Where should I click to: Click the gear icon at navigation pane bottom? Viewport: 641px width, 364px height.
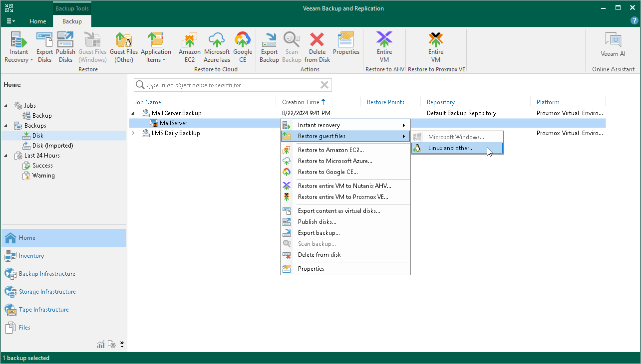point(112,344)
